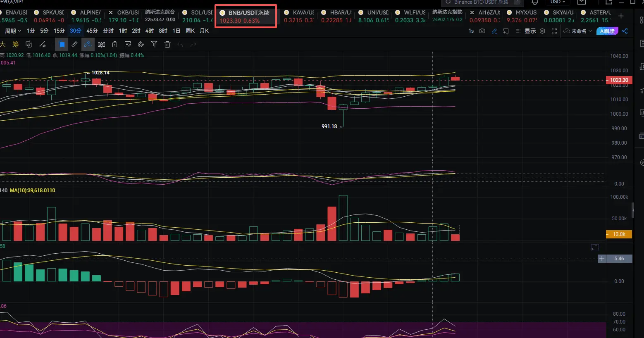Click the blue bookmark flag tool icon
Screen dimensions: 644x338
(62, 44)
